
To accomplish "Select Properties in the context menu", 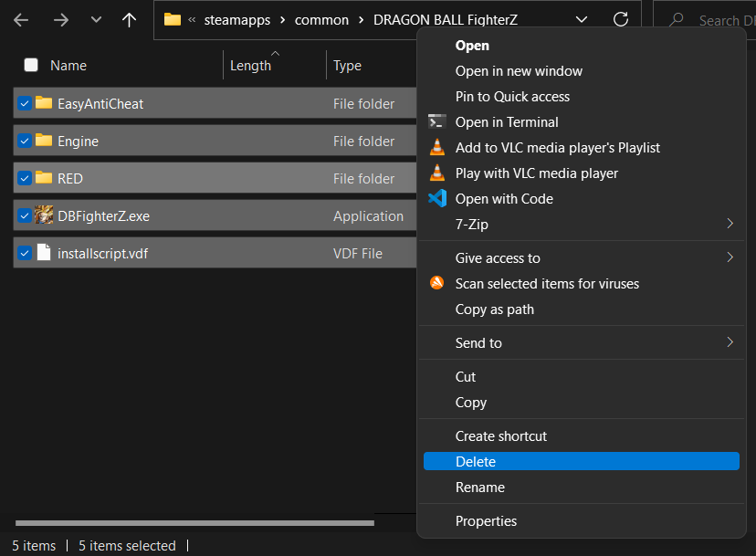I will (486, 521).
